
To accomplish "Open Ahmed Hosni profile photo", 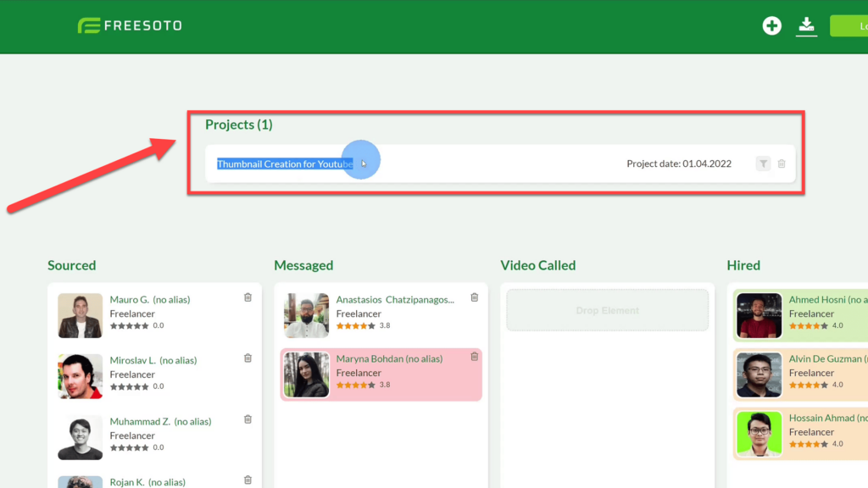I will coord(759,315).
